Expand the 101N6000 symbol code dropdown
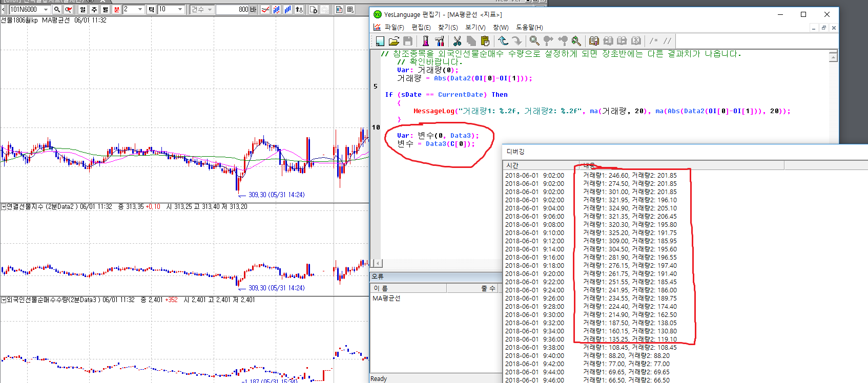This screenshot has width=868, height=383. point(46,9)
